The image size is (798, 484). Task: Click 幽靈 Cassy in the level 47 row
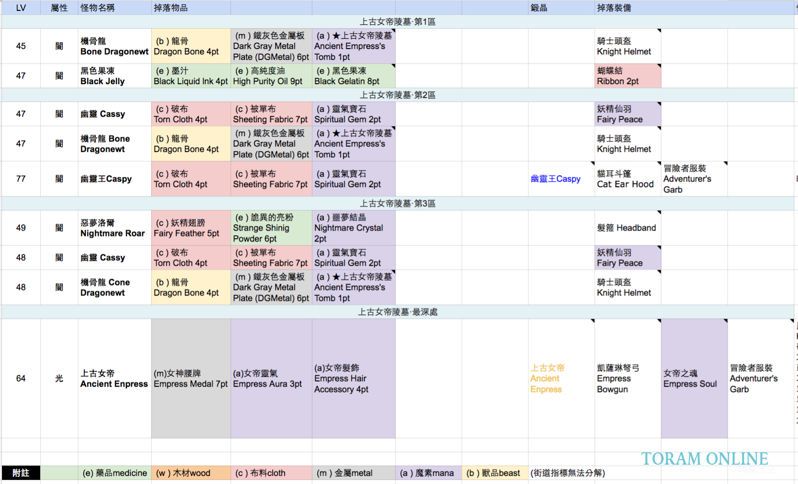pyautogui.click(x=115, y=114)
